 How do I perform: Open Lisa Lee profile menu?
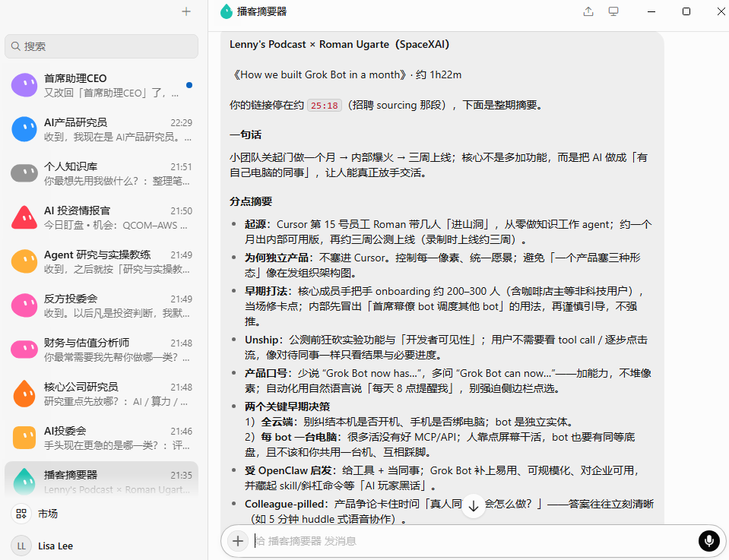(42, 546)
